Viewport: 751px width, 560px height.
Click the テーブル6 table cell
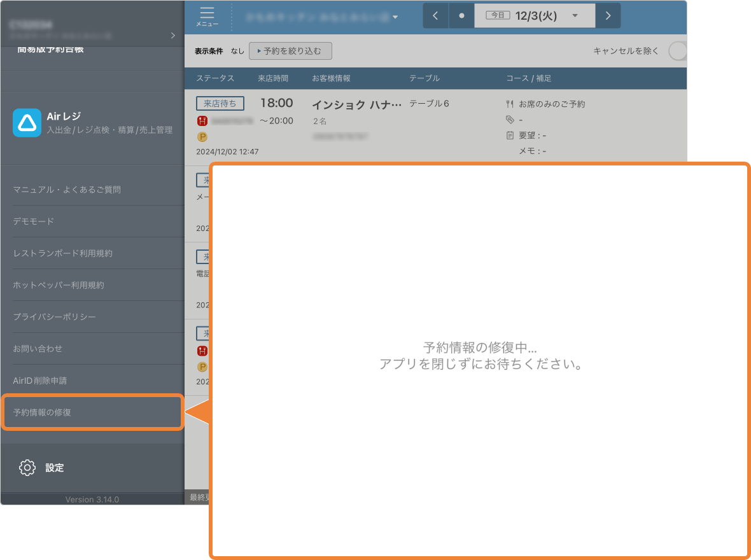(429, 104)
